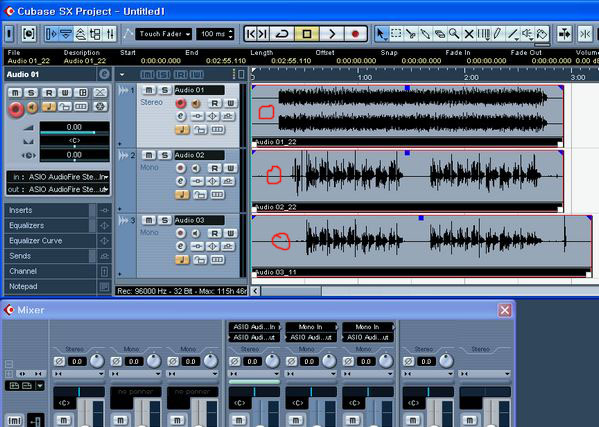
Task: Open the Equalizers inspector tab
Action: (x=50, y=226)
